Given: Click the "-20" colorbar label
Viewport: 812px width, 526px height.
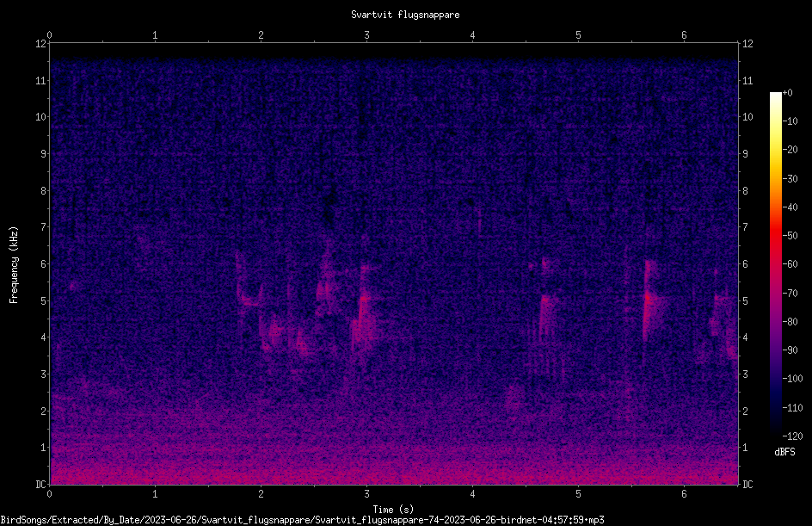Looking at the screenshot, I should (x=790, y=150).
